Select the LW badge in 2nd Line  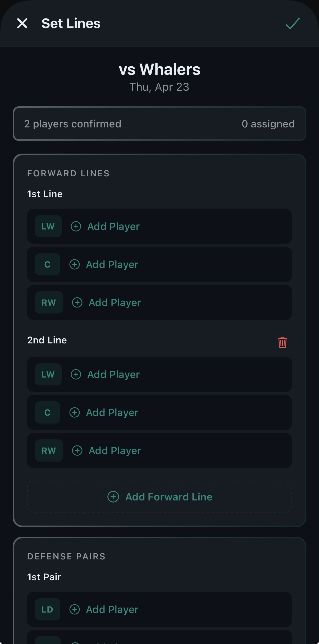pos(48,374)
